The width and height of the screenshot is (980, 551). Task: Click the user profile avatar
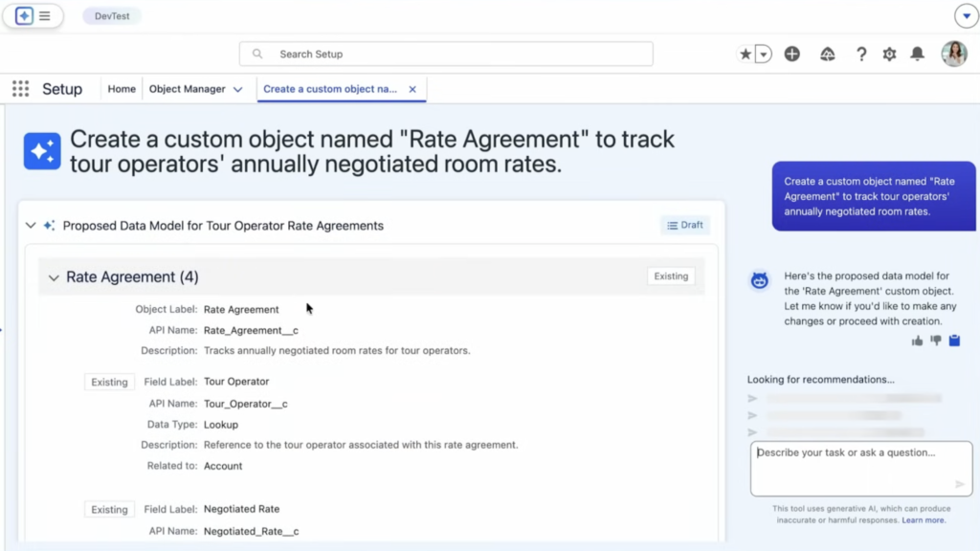coord(953,54)
